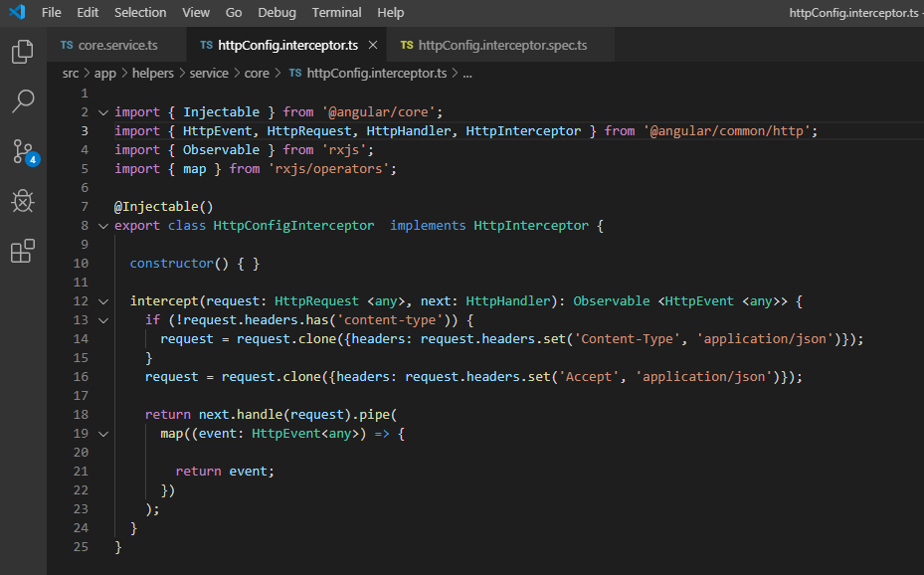Open the Run and Debug panel icon

(22, 201)
